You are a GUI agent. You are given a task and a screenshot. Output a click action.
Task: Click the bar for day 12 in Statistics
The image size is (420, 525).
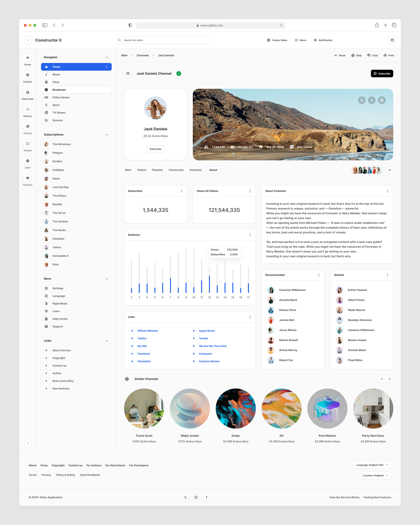pyautogui.click(x=209, y=280)
